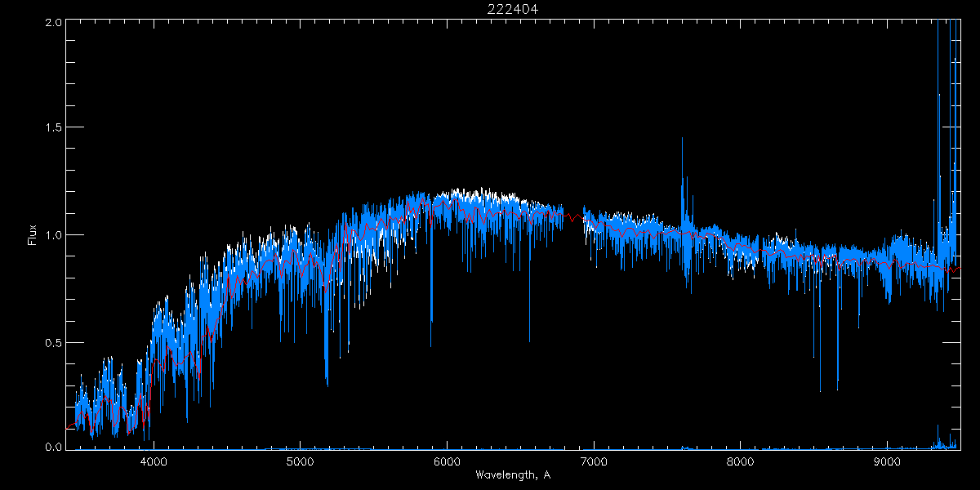Click the 0.0 flux tick label

point(53,447)
